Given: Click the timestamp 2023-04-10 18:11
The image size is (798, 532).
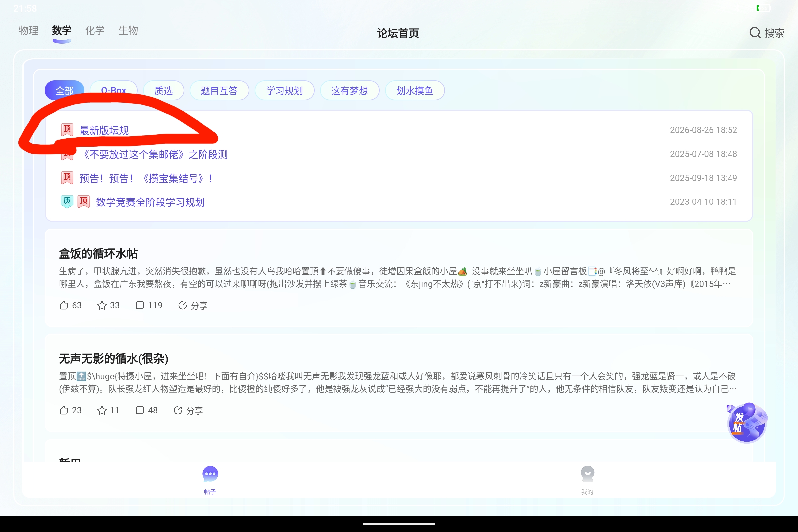Looking at the screenshot, I should tap(703, 202).
